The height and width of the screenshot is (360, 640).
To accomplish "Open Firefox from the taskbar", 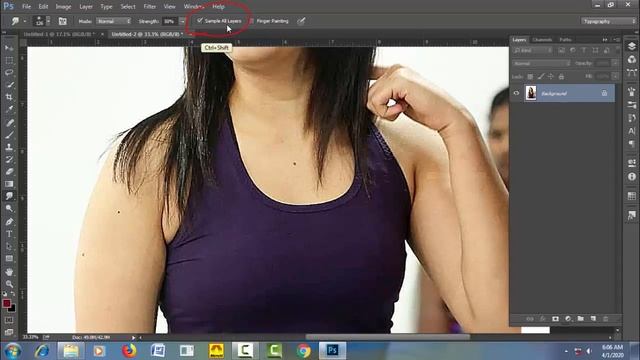I will coord(129,351).
